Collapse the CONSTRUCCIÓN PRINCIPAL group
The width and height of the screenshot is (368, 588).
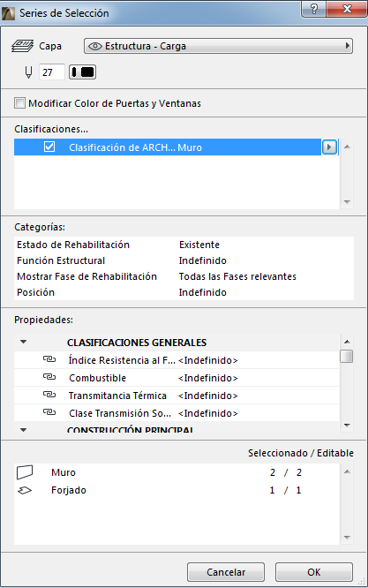(x=24, y=430)
